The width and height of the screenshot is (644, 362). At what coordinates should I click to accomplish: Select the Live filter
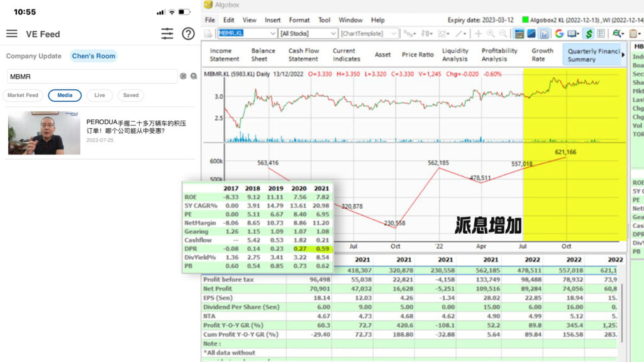point(100,96)
